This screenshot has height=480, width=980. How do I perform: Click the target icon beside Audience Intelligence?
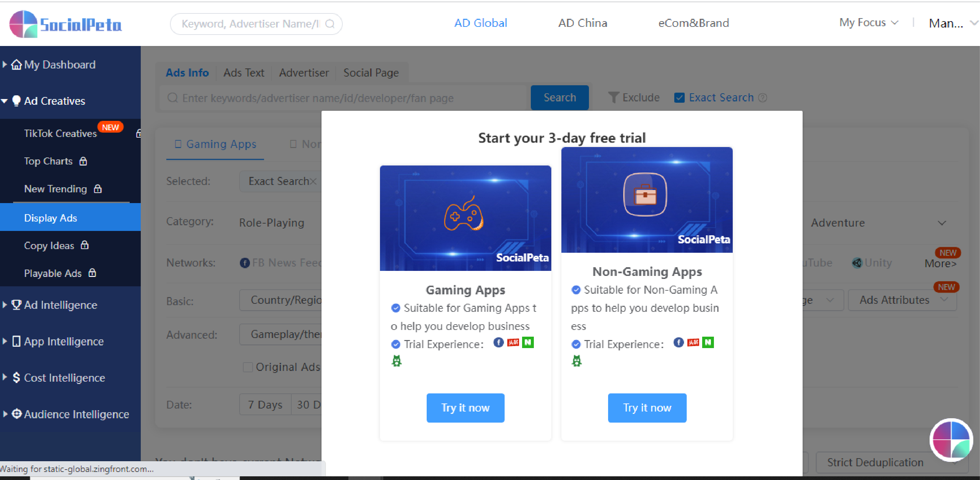click(x=16, y=414)
